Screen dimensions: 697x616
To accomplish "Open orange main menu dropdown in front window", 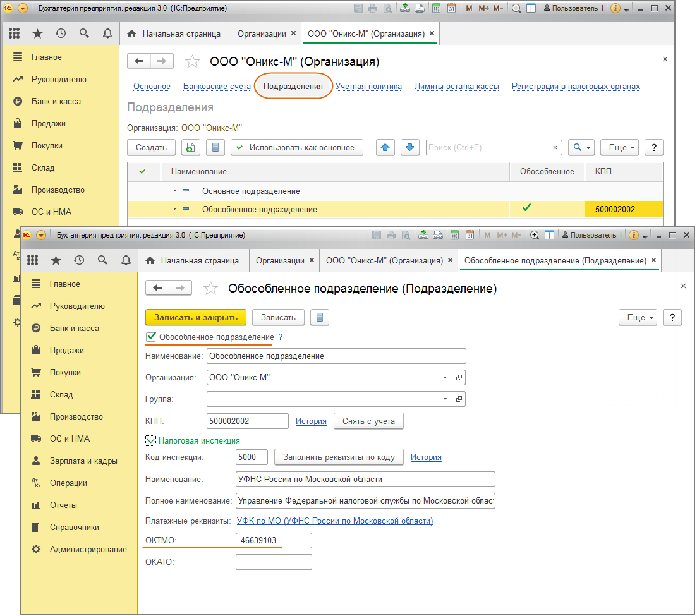I will (41, 235).
